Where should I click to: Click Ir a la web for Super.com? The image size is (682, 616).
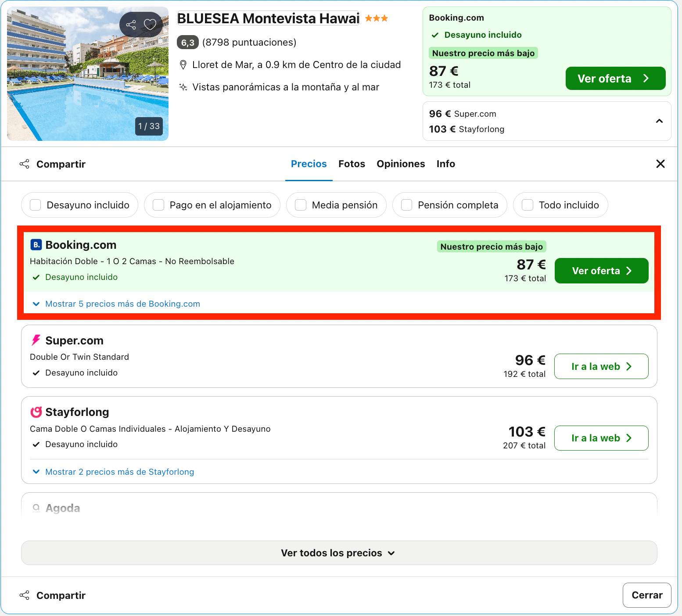[601, 366]
